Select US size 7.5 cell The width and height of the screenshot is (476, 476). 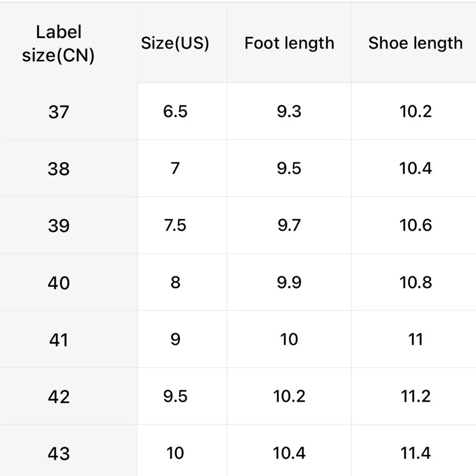click(x=175, y=225)
